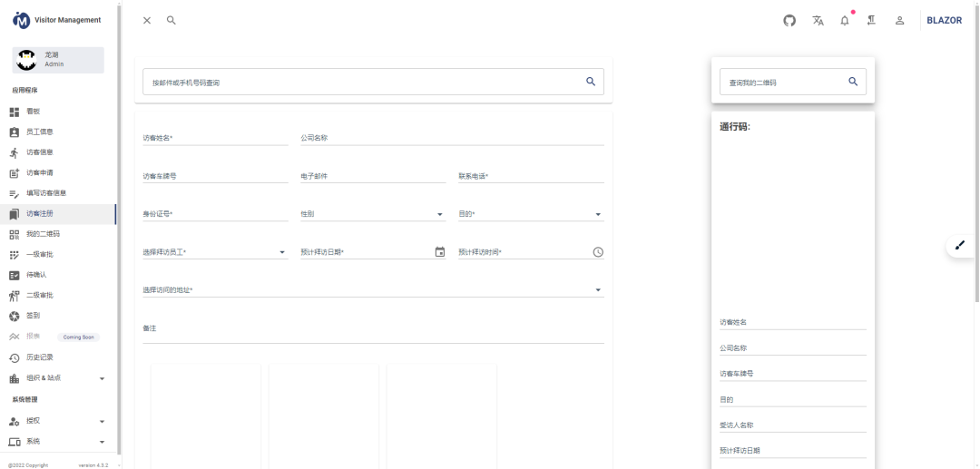Click the pass panel 访客姓名 field

[792, 323]
